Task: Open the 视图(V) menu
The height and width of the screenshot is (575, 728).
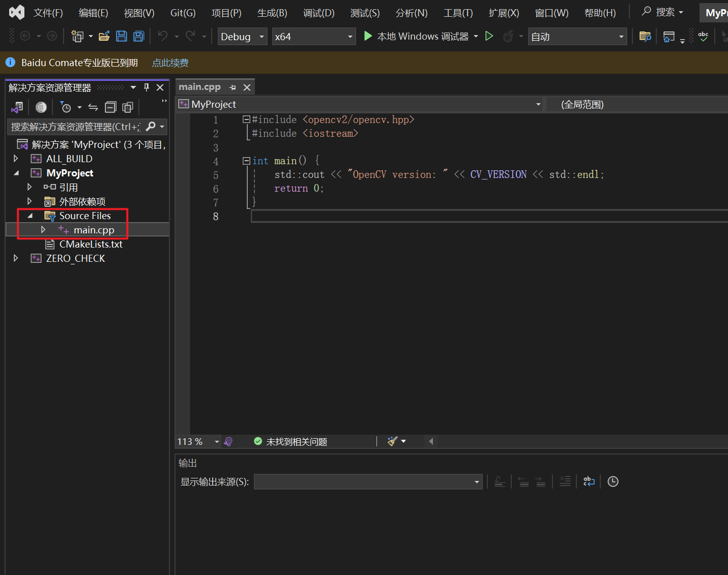Action: pos(139,13)
